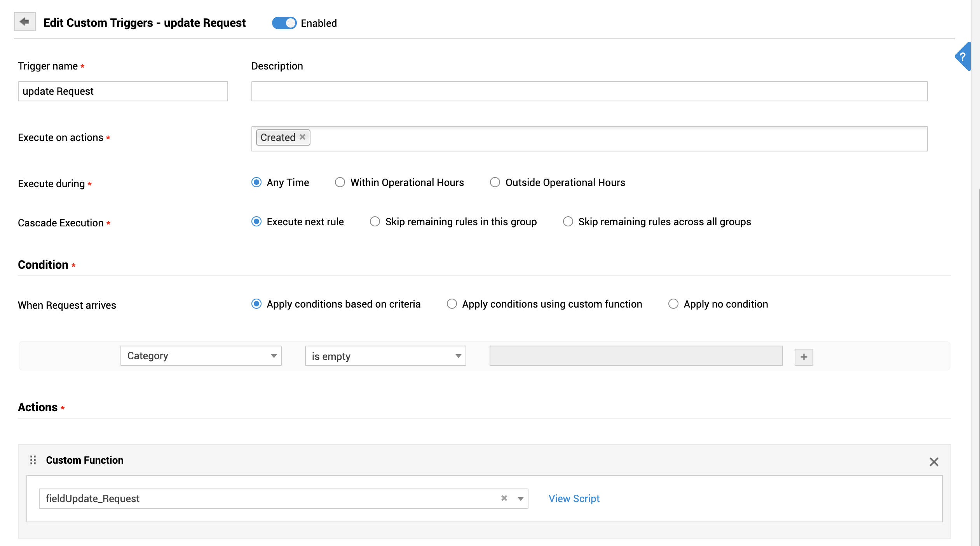
Task: Remove the Custom Function action block
Action: tap(934, 462)
